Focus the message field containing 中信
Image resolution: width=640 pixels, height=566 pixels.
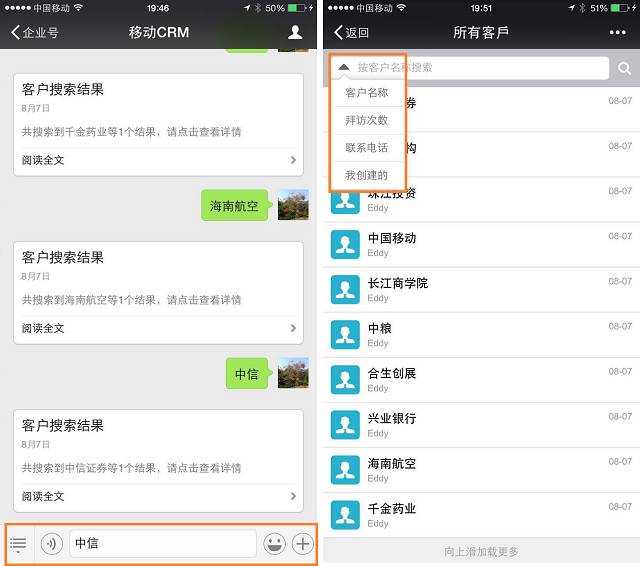click(x=163, y=544)
